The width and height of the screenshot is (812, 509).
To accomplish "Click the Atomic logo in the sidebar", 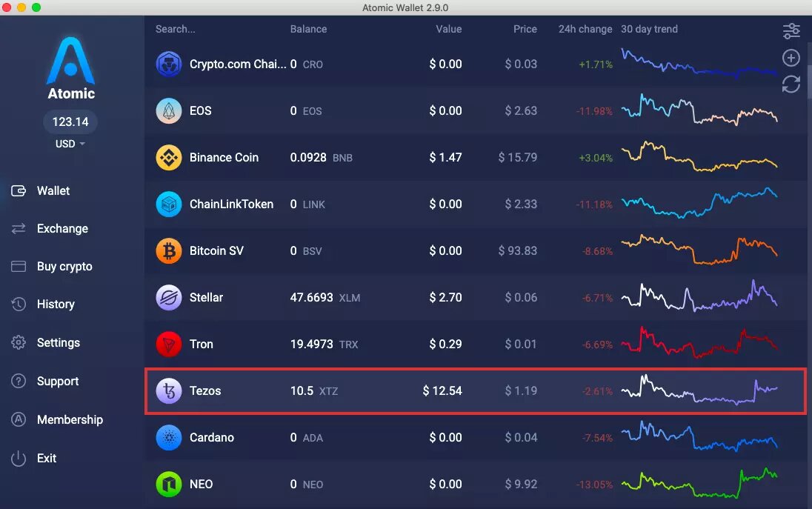I will pos(71,68).
